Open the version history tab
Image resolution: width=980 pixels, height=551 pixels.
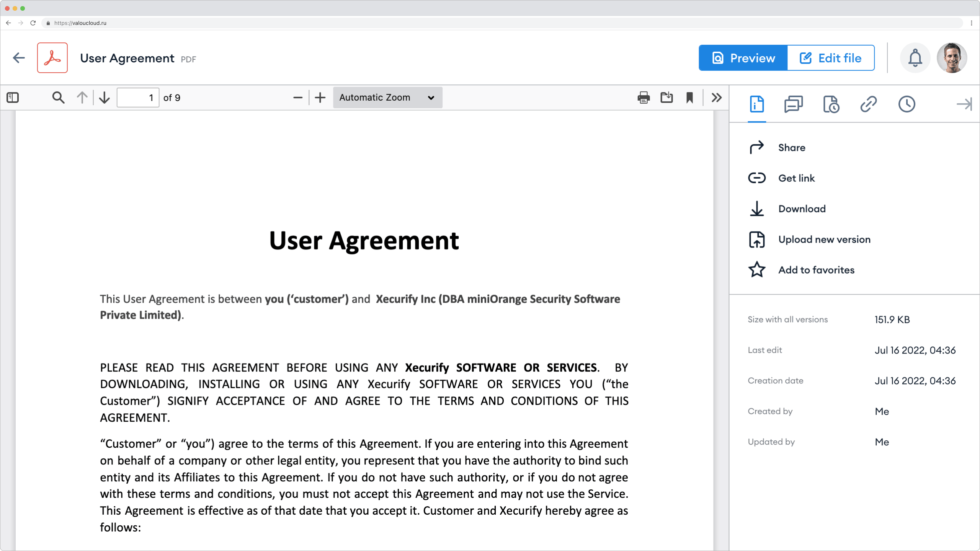[831, 104]
